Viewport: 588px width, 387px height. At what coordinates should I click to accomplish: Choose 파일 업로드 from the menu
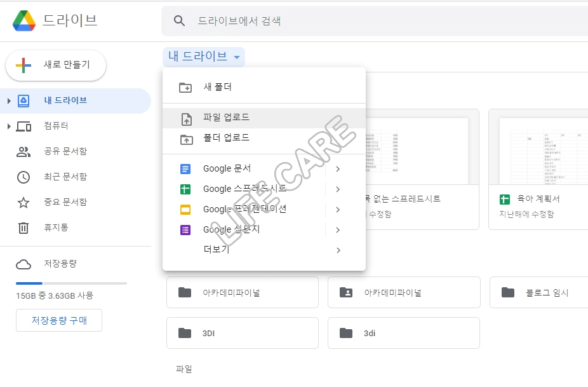(264, 118)
